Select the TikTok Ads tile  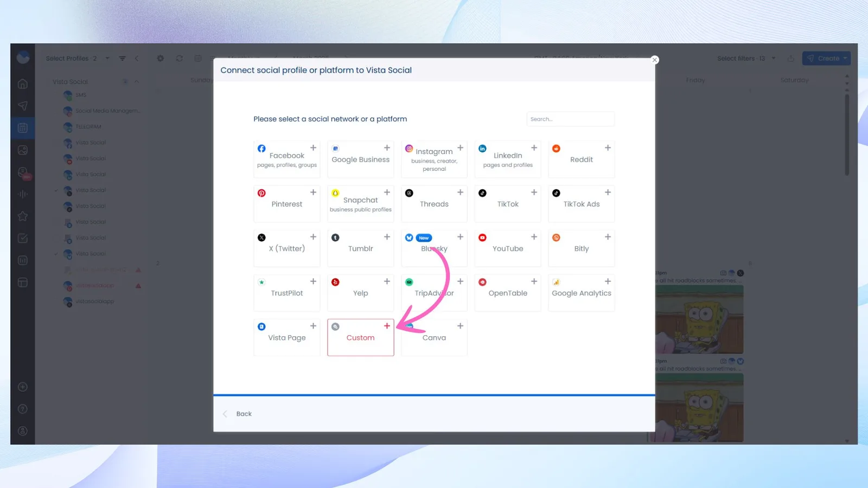(x=581, y=204)
